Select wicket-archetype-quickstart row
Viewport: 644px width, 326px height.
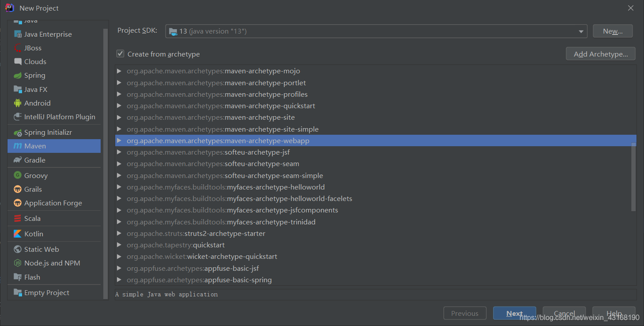[x=376, y=256]
